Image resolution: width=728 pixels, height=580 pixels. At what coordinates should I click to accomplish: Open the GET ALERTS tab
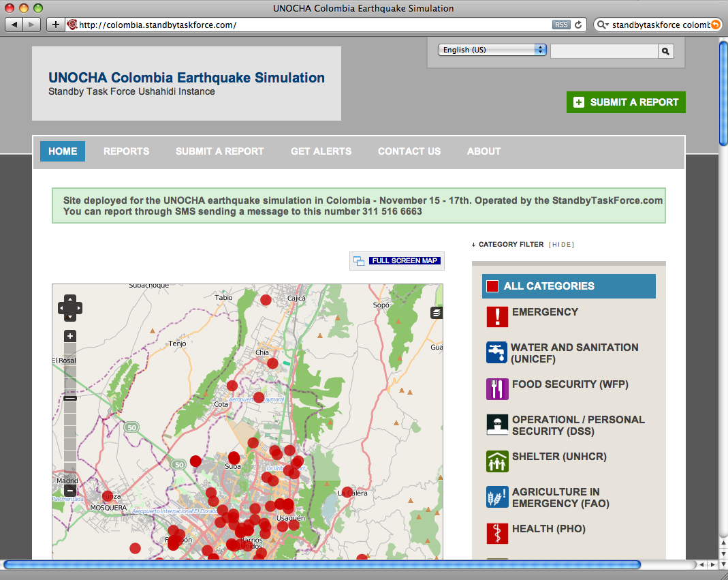coord(321,151)
